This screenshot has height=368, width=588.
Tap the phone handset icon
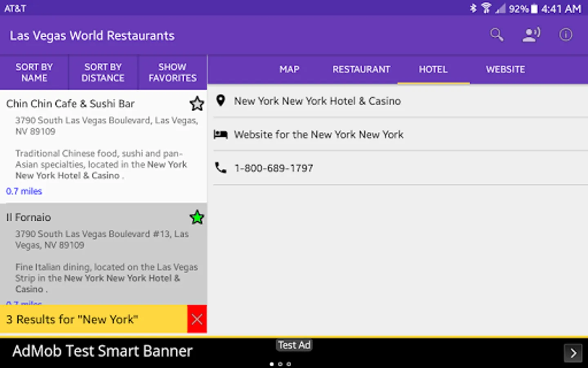coord(220,168)
